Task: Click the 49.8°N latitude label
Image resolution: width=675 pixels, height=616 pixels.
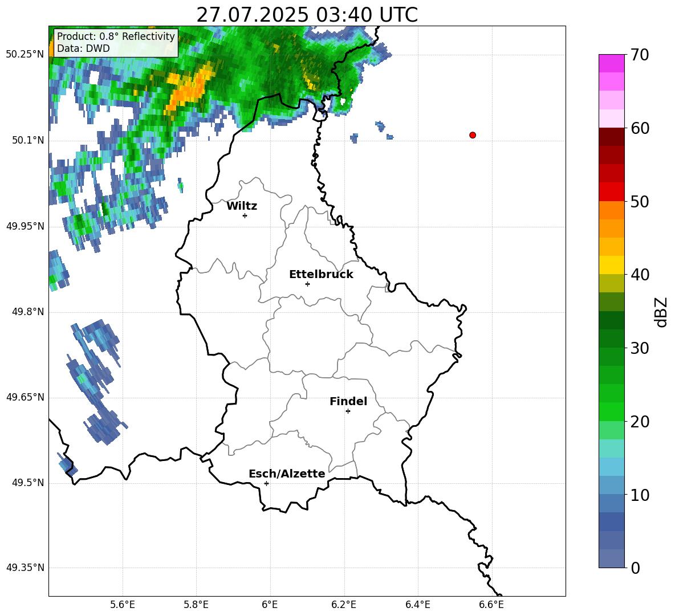Action: [x=28, y=312]
